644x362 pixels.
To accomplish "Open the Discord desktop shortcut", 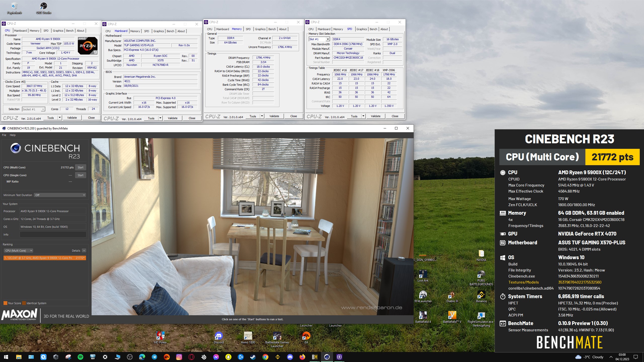I will click(x=219, y=338).
